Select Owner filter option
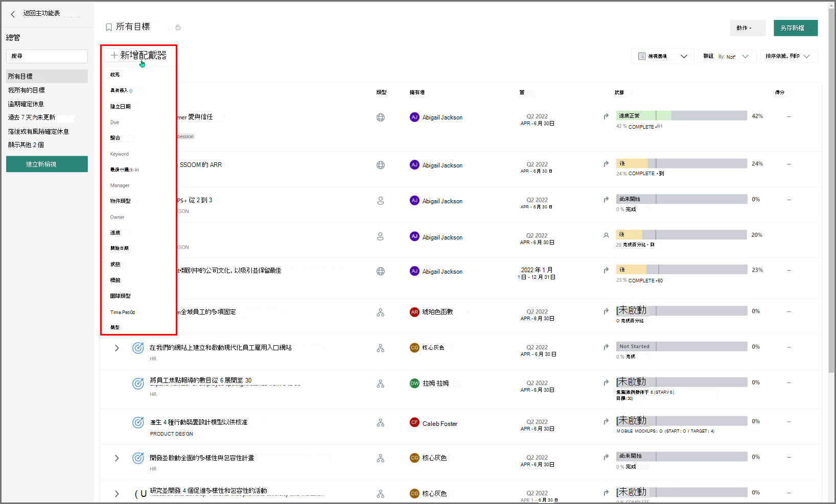Screen dimensions: 836x504 (117, 218)
